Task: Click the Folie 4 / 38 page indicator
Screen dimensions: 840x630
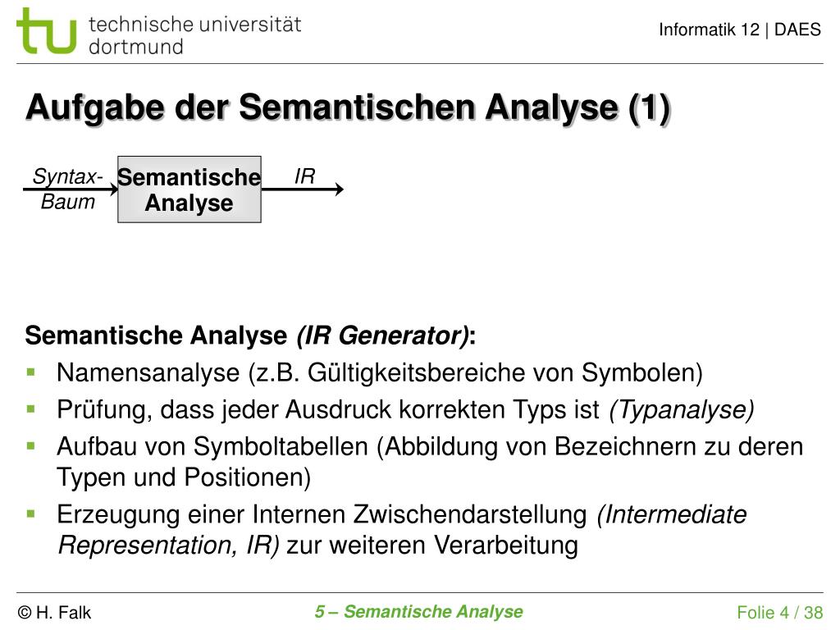Action: (779, 612)
